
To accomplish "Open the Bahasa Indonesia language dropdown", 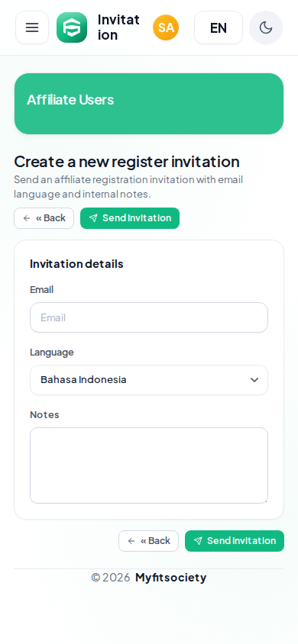I will [x=149, y=380].
